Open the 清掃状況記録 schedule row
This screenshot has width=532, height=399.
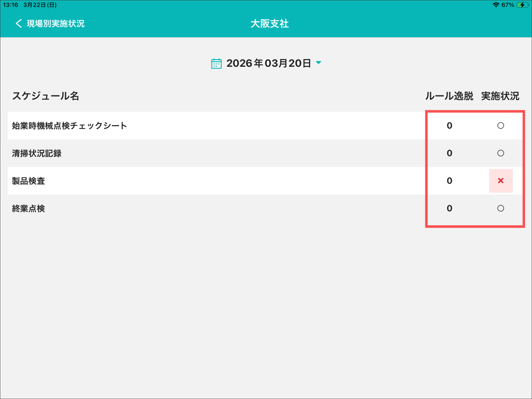click(x=37, y=154)
